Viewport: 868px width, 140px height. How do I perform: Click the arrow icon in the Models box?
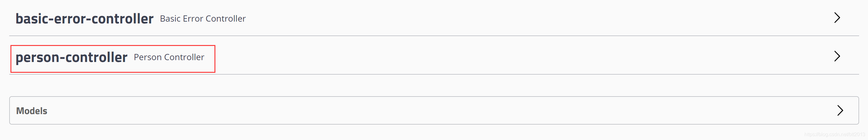pyautogui.click(x=840, y=110)
